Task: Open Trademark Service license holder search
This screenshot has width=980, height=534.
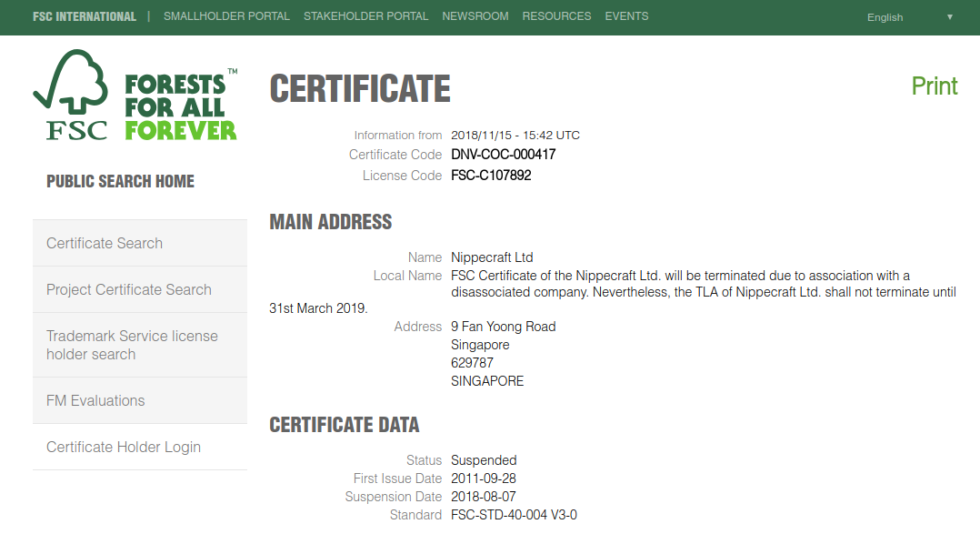Action: tap(132, 345)
